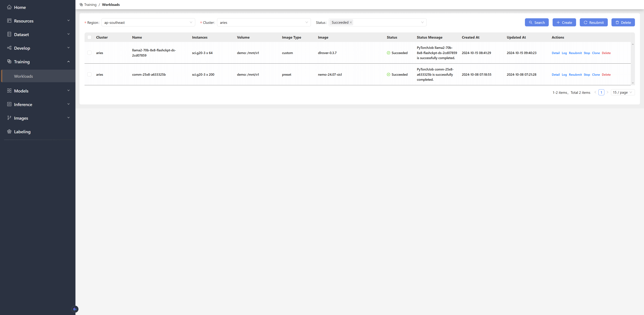The height and width of the screenshot is (315, 644).
Task: Toggle the select-all header checkbox
Action: point(89,37)
